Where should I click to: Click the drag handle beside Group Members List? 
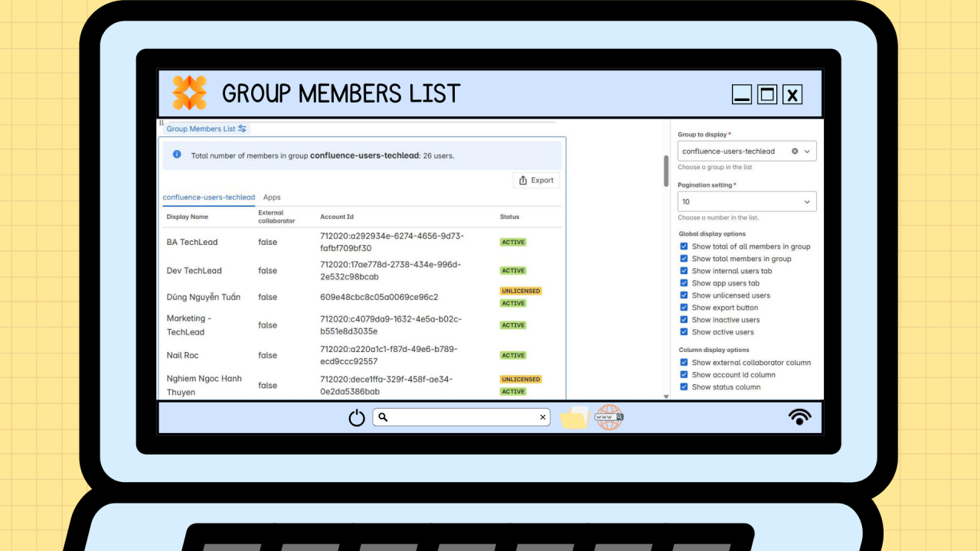click(161, 122)
